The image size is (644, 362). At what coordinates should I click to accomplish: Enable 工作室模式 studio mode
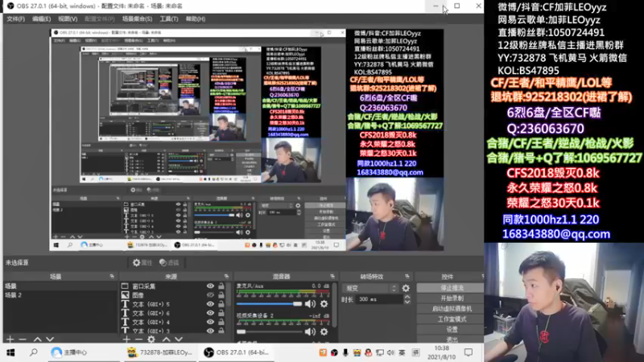point(451,319)
